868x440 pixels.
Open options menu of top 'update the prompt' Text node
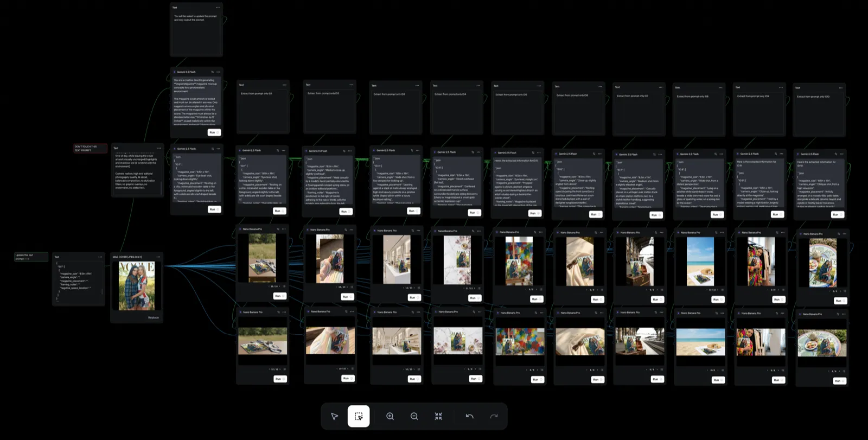point(218,8)
